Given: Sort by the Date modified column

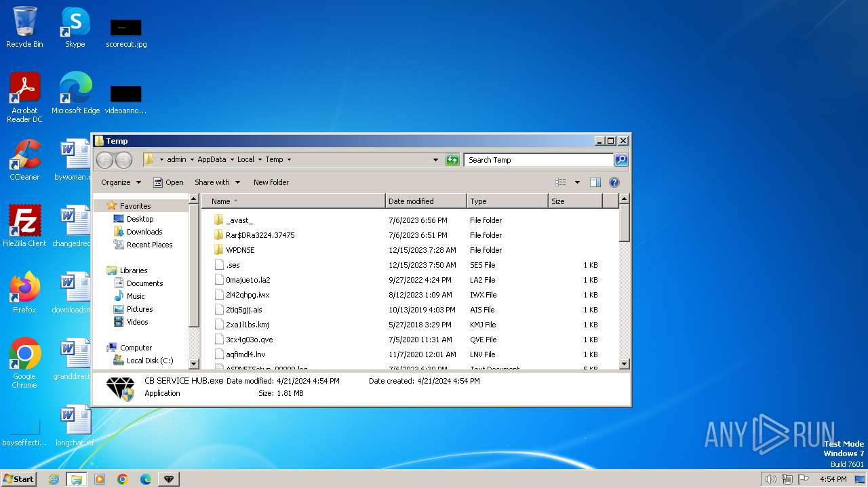Looking at the screenshot, I should coord(426,201).
